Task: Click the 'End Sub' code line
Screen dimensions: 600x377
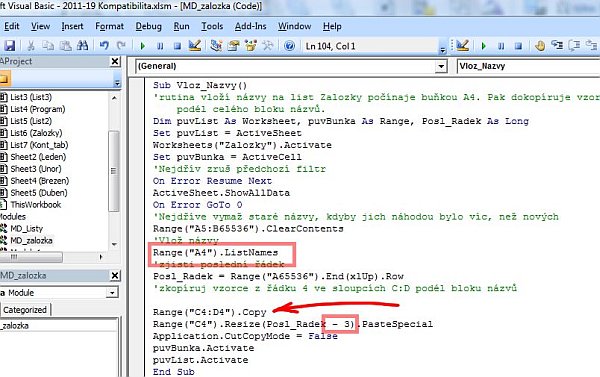Action: [173, 372]
